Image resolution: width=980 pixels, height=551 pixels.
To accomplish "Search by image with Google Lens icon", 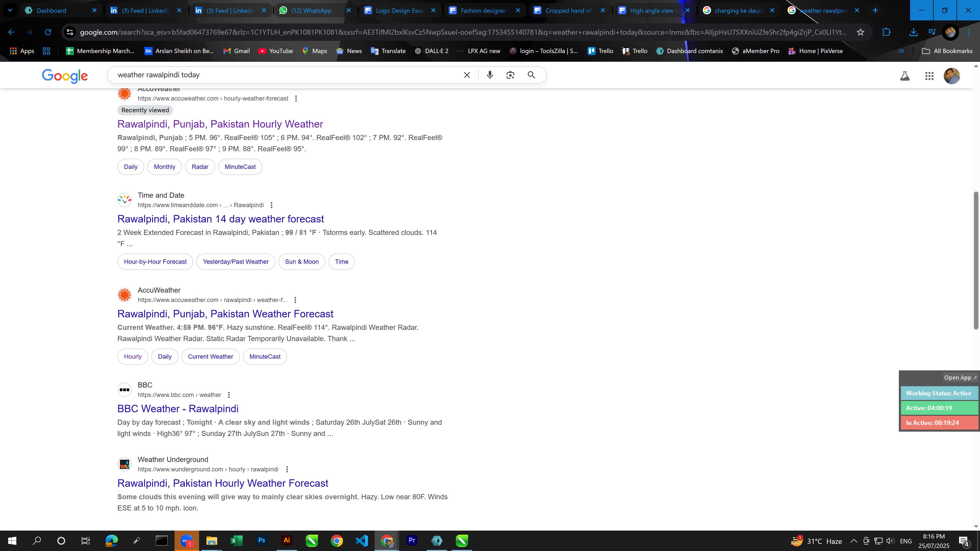I will [x=510, y=75].
